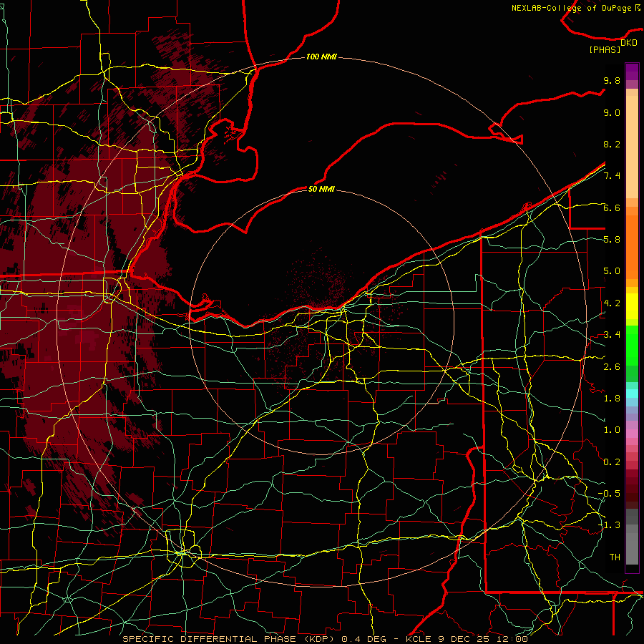Click the [PHAS] units label
Screen dimensions: 644x644
point(605,50)
